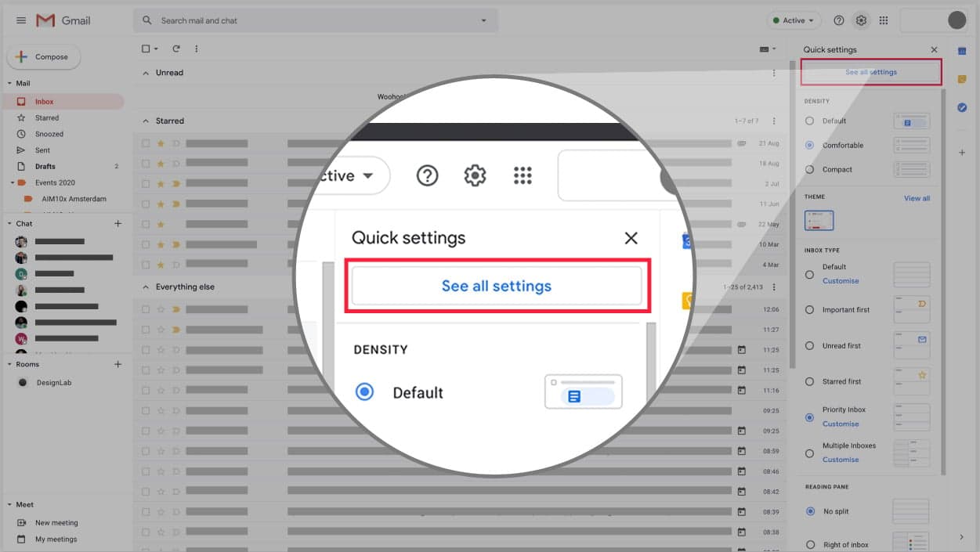
Task: Click the Support question mark icon
Action: [x=839, y=20]
